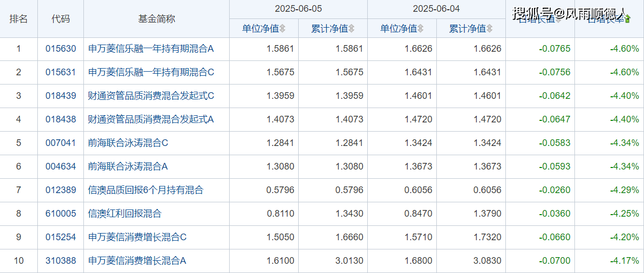Sort by 2025-06-04 累计净值 arrow icon
The width and height of the screenshot is (644, 273).
click(x=490, y=29)
